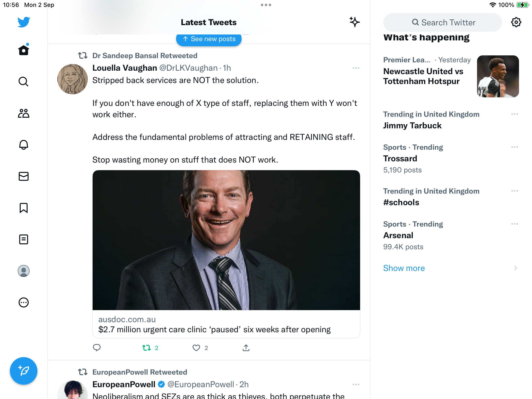Open the Twitter bird logo
This screenshot has height=399, width=532.
coord(24,22)
